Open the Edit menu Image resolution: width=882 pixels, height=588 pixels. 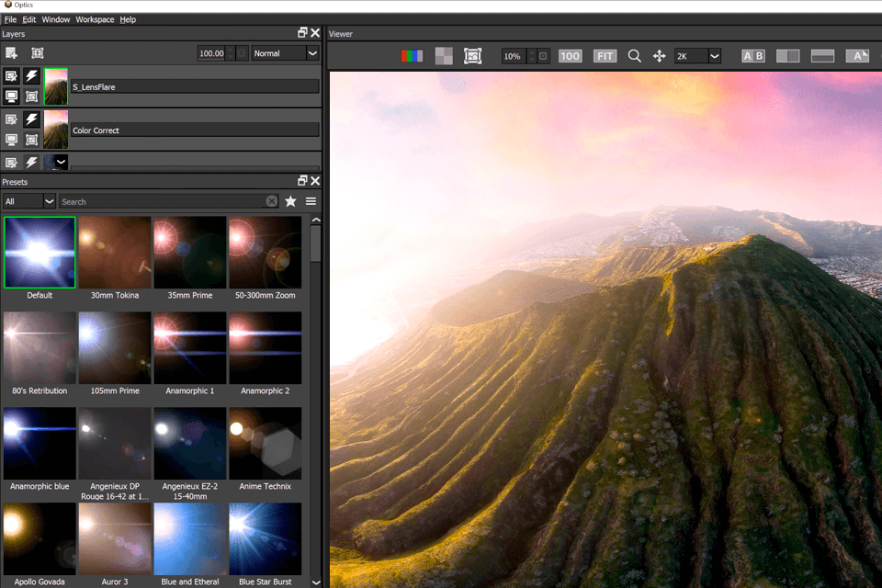tap(29, 19)
